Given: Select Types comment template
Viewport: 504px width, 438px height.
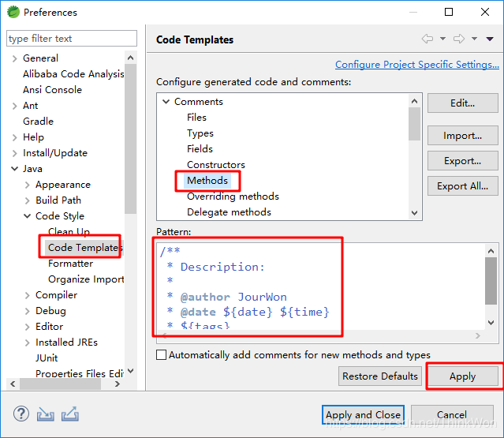Looking at the screenshot, I should coord(200,133).
